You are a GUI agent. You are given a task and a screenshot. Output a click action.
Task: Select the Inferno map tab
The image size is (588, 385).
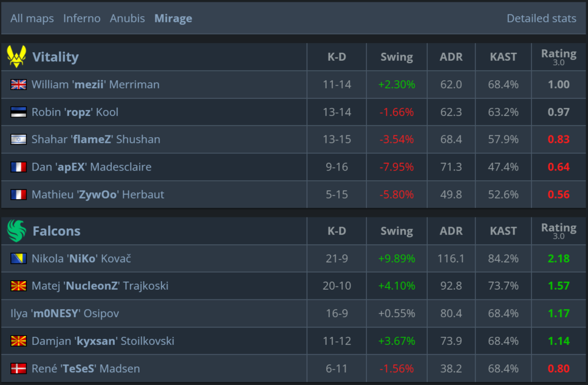[82, 18]
